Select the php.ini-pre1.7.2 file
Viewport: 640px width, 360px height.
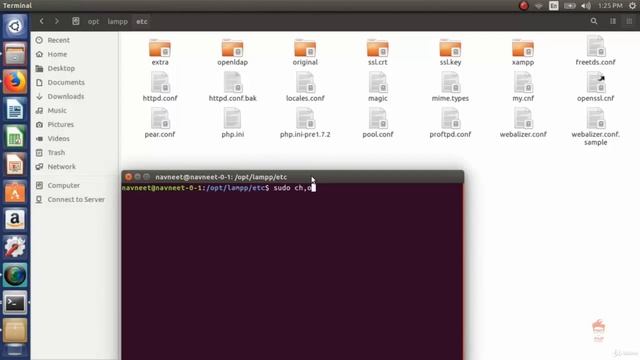click(305, 123)
